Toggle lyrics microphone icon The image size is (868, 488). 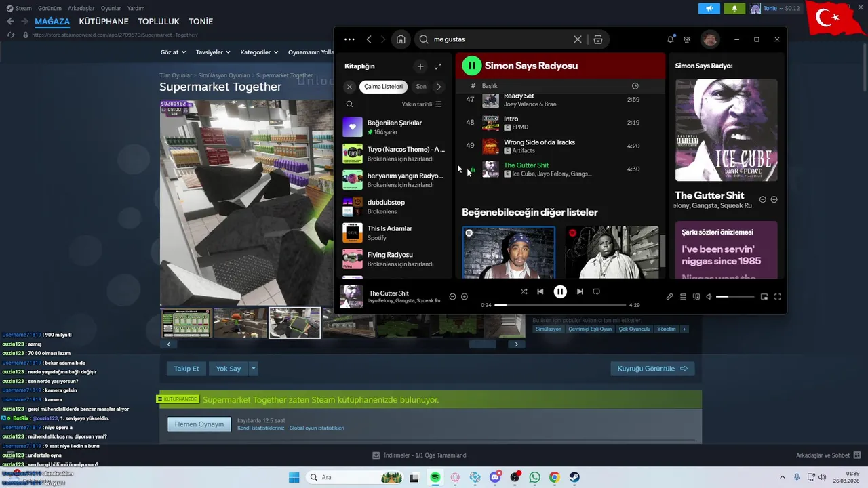[669, 296]
